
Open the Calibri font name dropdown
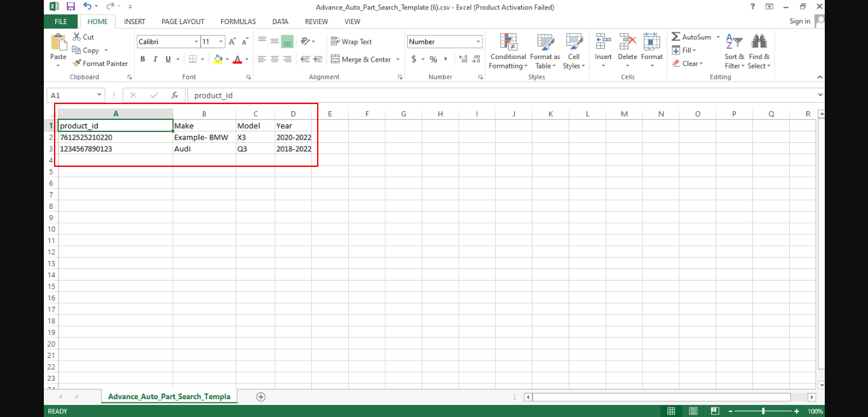[196, 42]
